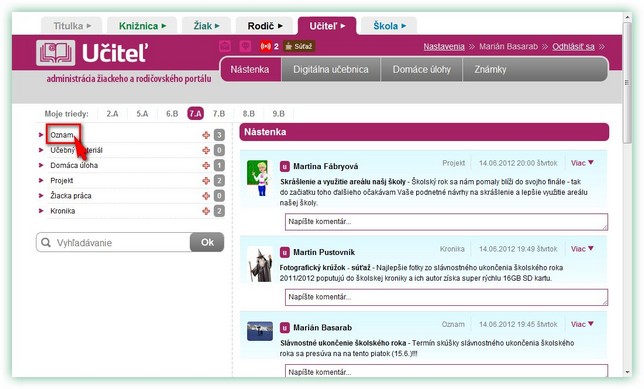Click plus icon beside Domáca úloha
644x389 pixels.
click(x=206, y=166)
